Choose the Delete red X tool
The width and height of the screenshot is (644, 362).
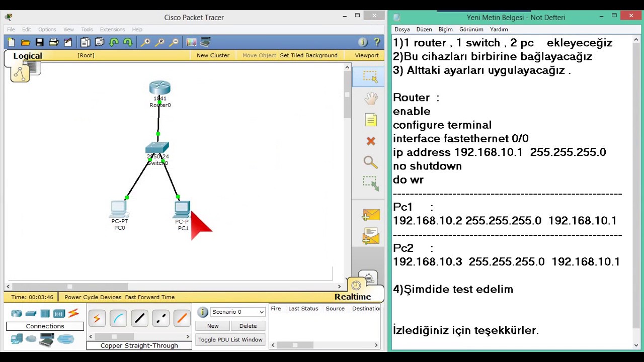point(371,141)
